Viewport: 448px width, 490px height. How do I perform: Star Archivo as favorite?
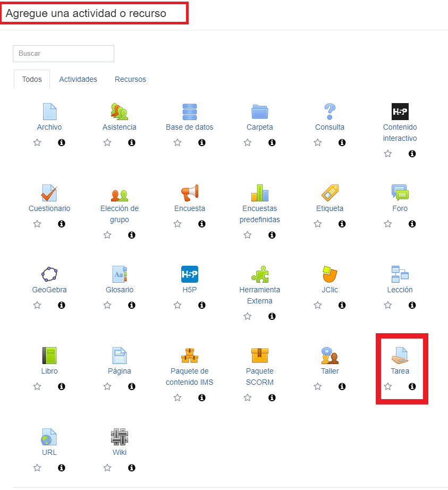pos(37,142)
